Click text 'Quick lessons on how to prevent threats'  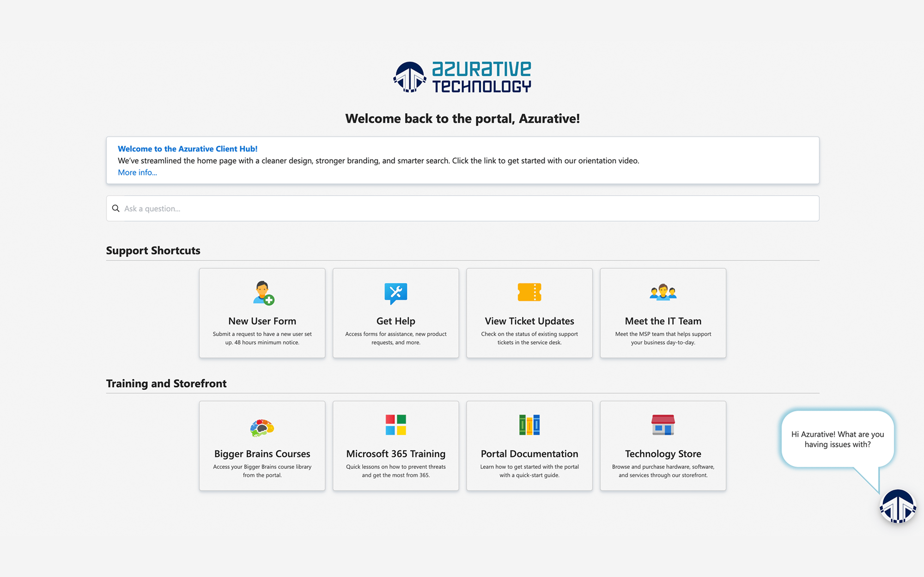[396, 467]
